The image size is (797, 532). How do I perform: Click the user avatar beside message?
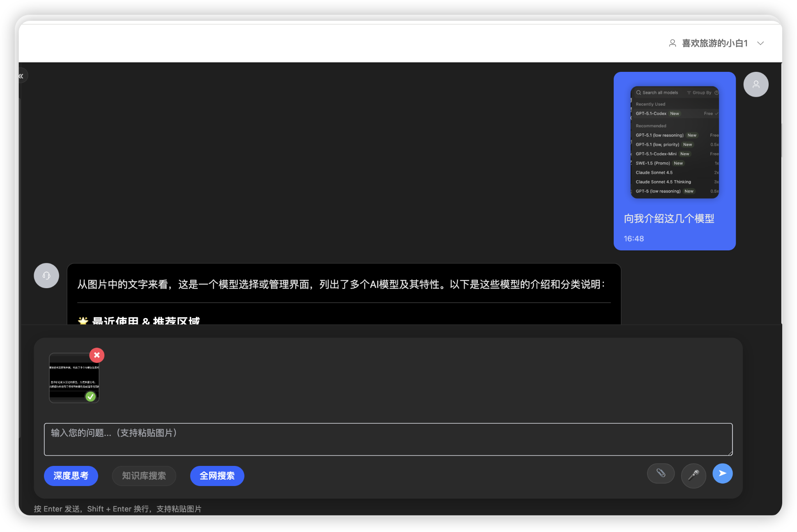(x=756, y=85)
